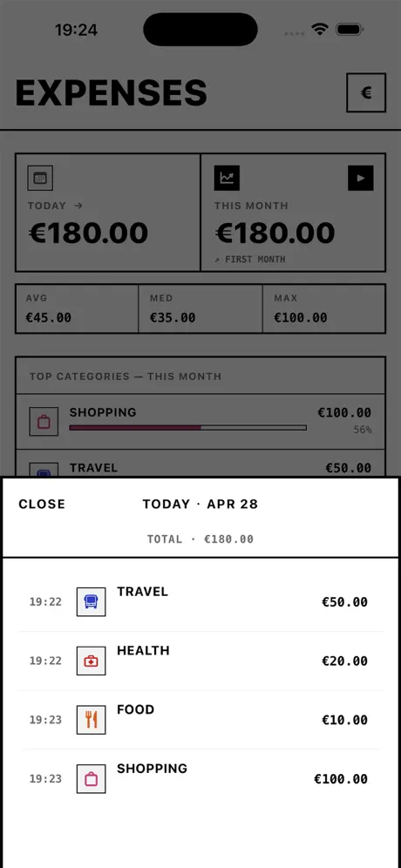
Task: Click the chart icon in This Month
Action: (227, 179)
